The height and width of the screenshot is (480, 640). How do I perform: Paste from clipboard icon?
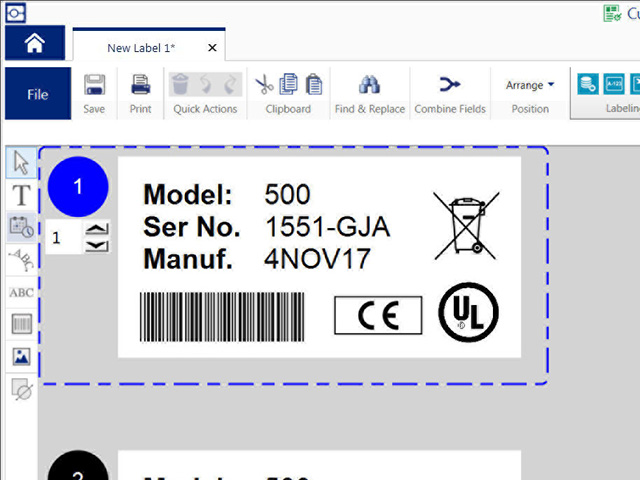(314, 84)
